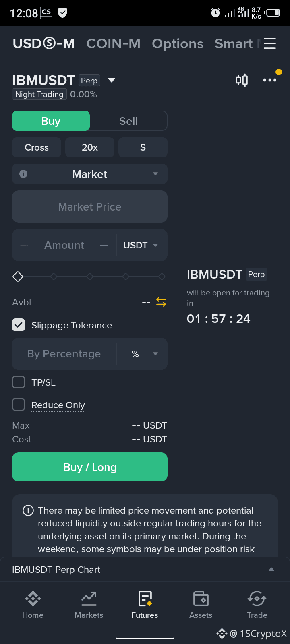Expand the IBMUSDT Perp Chart panel

[x=271, y=569]
